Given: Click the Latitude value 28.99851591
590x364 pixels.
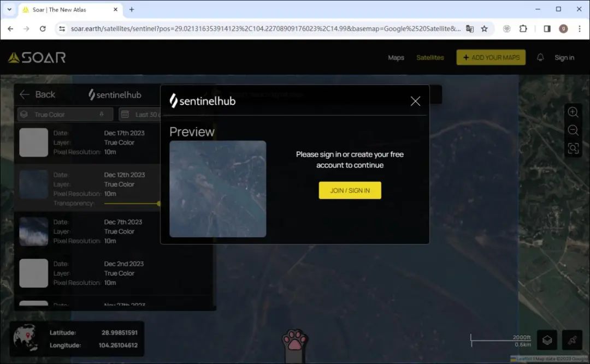Looking at the screenshot, I should click(119, 333).
